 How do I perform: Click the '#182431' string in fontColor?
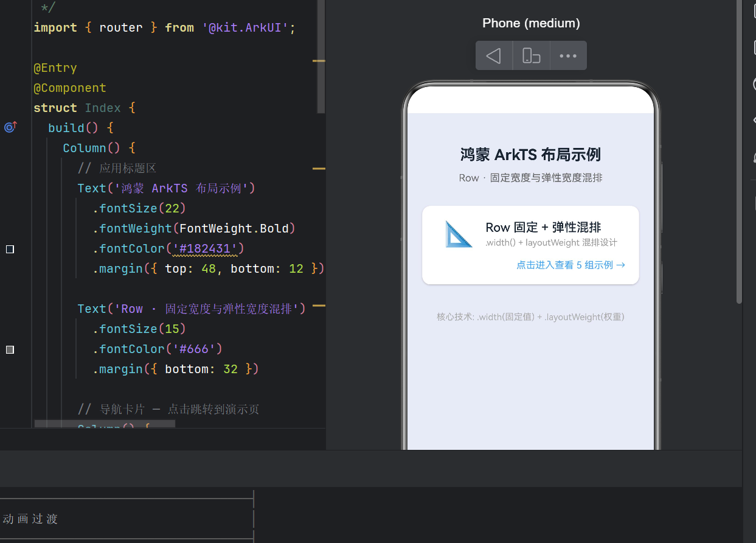(205, 248)
